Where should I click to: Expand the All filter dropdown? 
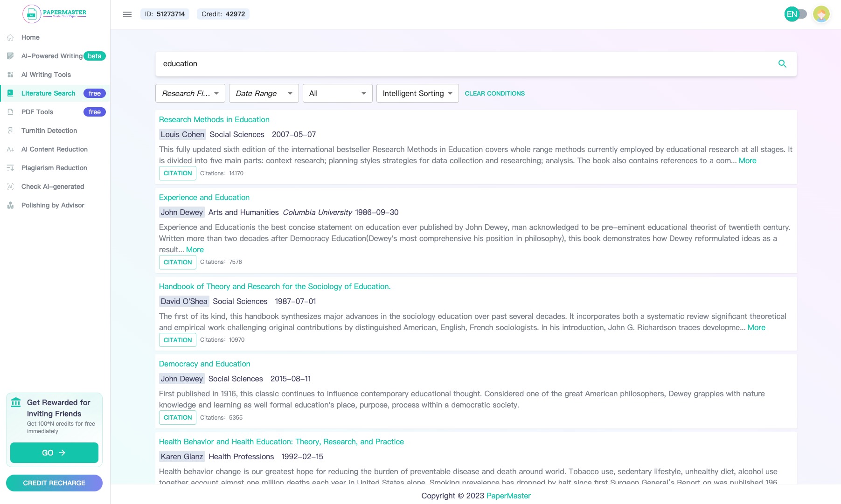[x=337, y=93]
